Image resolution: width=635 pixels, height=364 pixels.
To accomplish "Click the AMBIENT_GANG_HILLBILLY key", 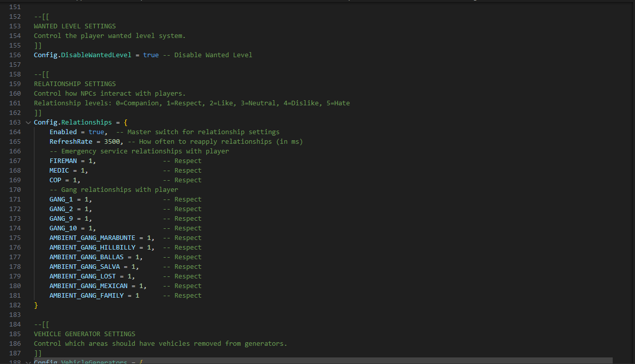I will point(93,248).
